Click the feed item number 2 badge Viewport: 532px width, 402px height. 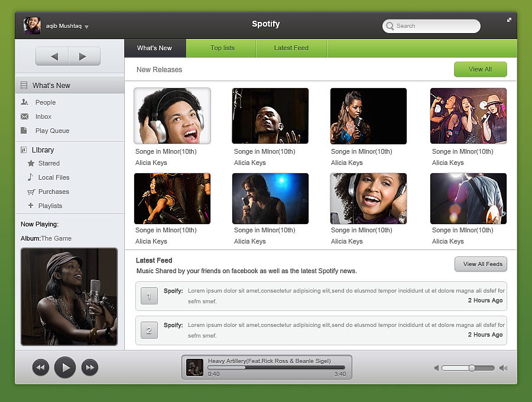149,330
